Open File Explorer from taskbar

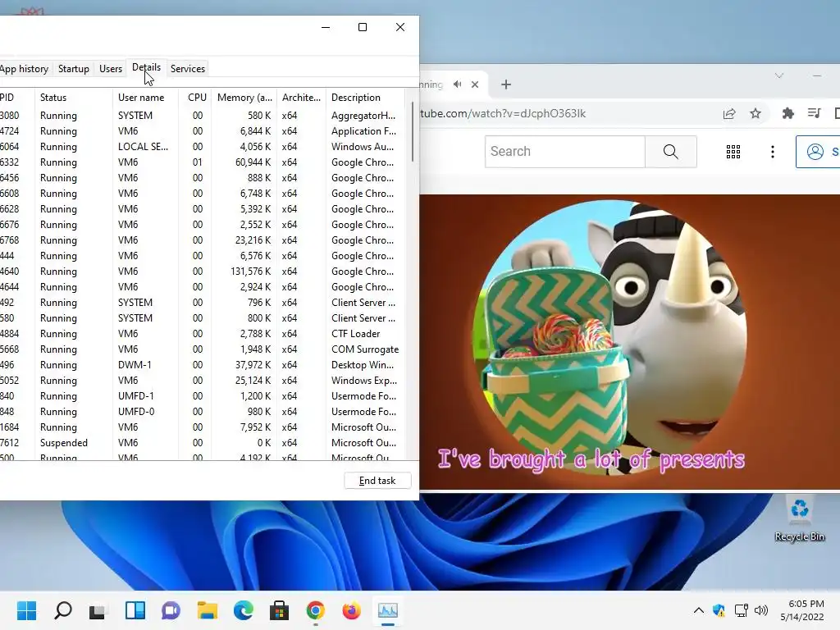tap(207, 610)
